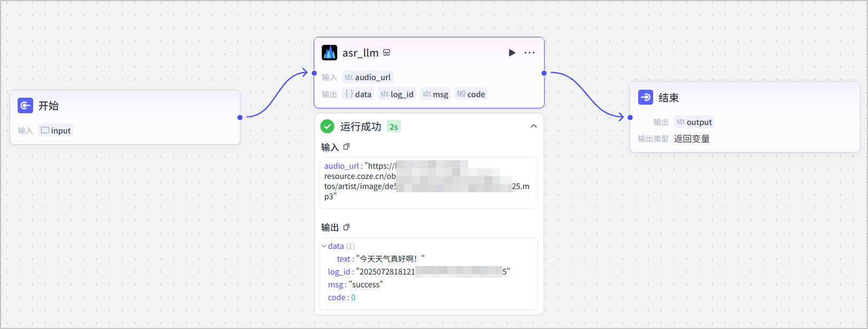Screen dimensions: 868x329
Task: Select the data output tag
Action: [358, 94]
